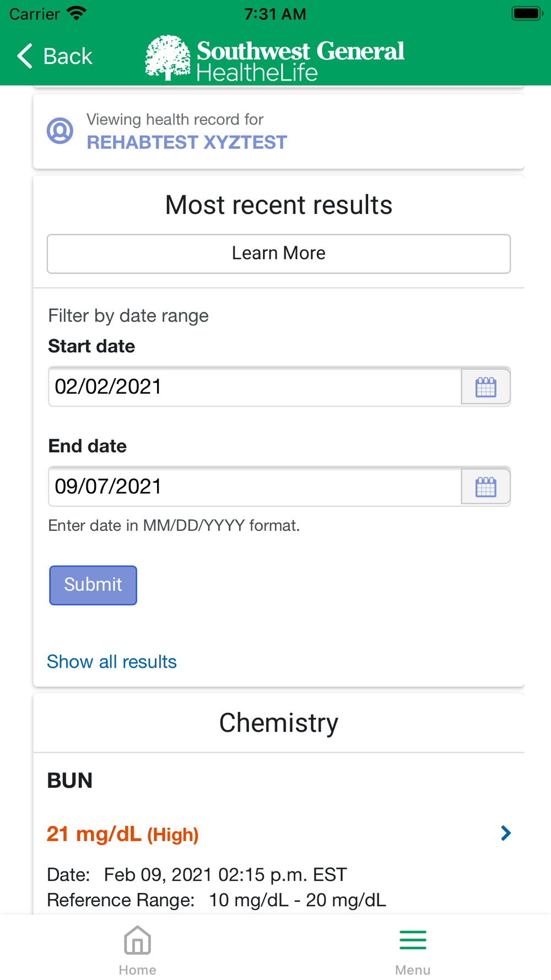Image resolution: width=551 pixels, height=980 pixels.
Task: Expand BUN result details chevron
Action: tap(505, 833)
